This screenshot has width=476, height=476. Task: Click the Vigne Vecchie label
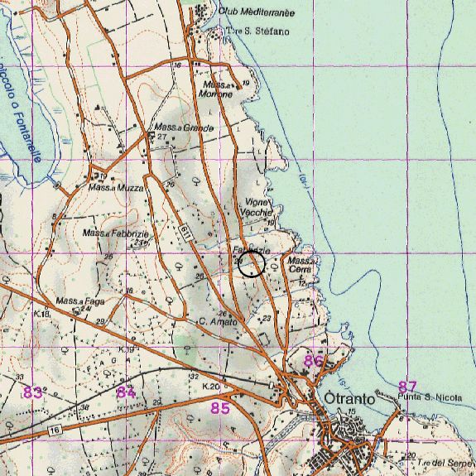point(257,207)
